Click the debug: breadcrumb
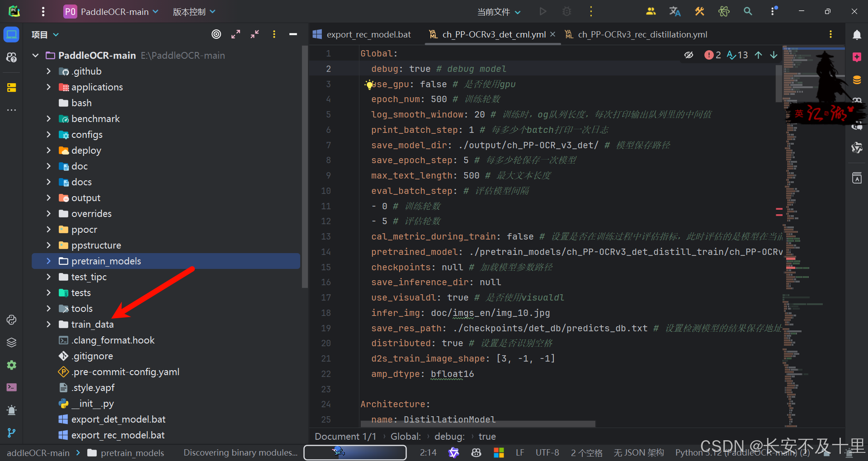Image resolution: width=868 pixels, height=461 pixels. pos(449,437)
